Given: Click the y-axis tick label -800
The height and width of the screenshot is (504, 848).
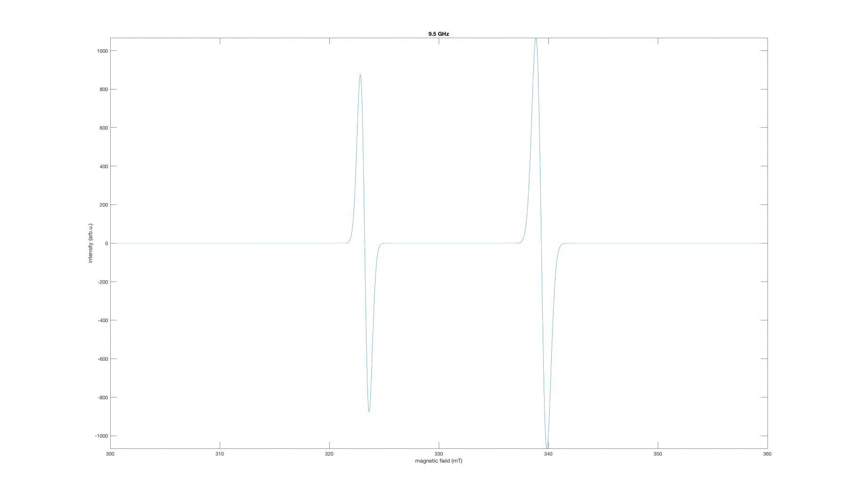Looking at the screenshot, I should point(103,398).
